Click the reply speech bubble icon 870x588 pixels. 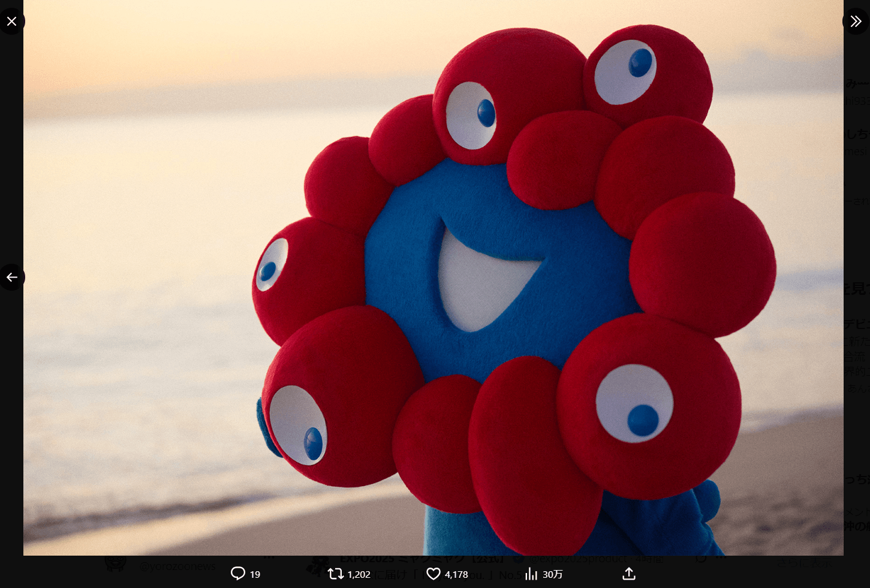click(238, 574)
